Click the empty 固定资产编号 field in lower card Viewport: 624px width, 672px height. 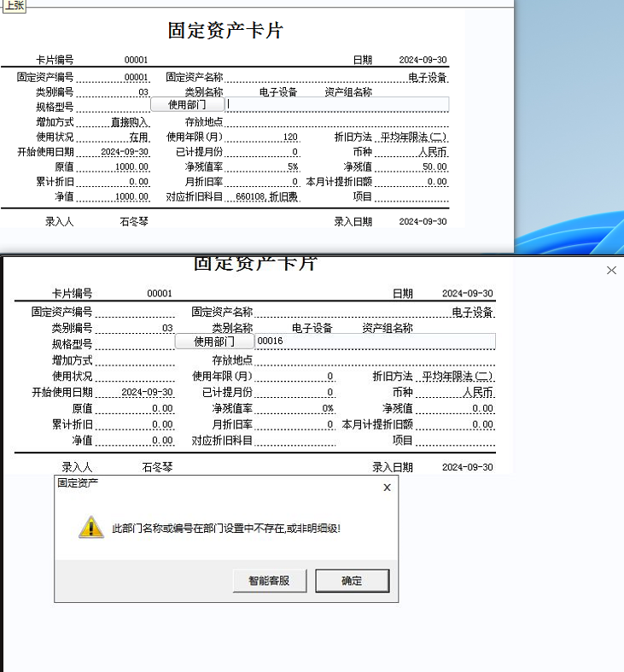(x=135, y=312)
